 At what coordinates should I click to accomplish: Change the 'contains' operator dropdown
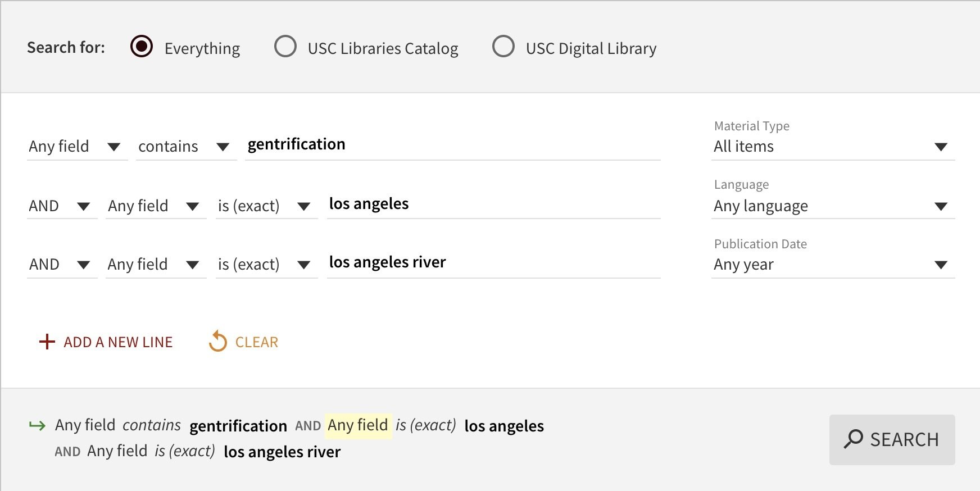tap(185, 147)
